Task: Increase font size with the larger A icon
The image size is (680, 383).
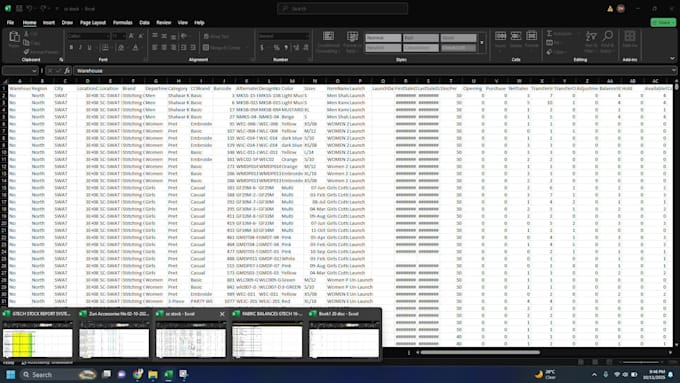Action: 131,36
